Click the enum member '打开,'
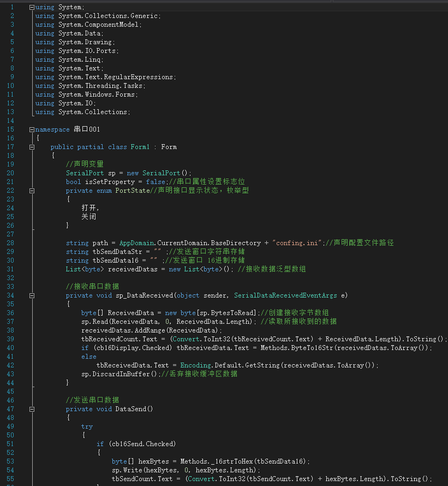The image size is (448, 486). tap(90, 208)
